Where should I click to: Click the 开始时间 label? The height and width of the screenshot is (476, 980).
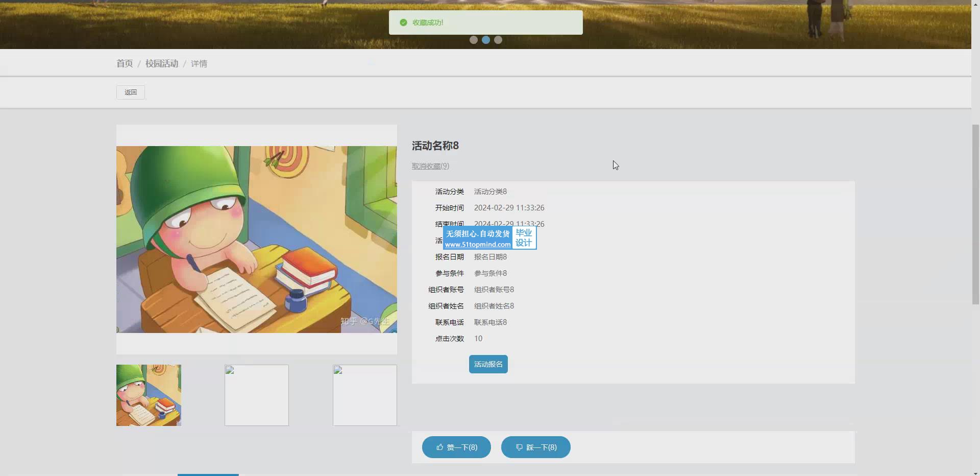(450, 208)
